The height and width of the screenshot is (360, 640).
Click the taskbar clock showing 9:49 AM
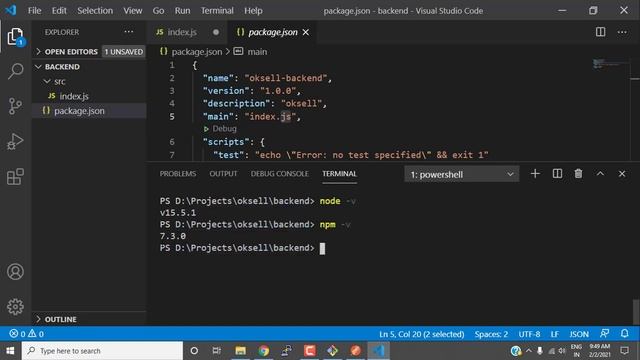[599, 351]
